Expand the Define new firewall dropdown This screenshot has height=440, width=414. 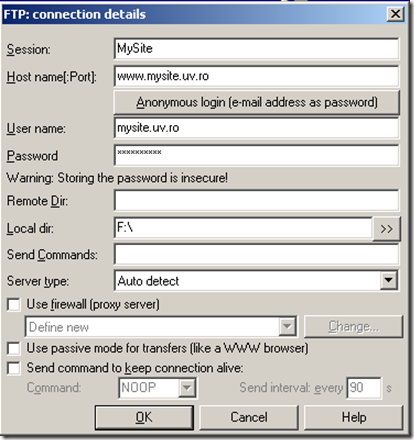(x=287, y=326)
